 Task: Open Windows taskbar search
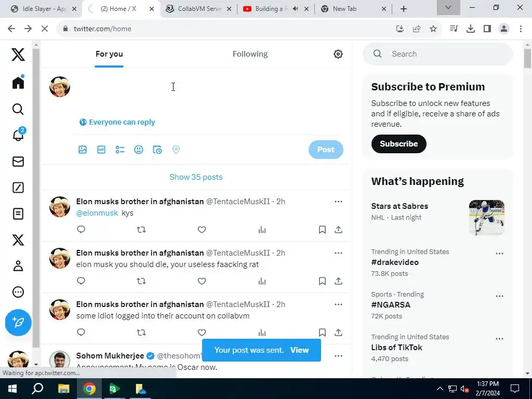(x=37, y=389)
